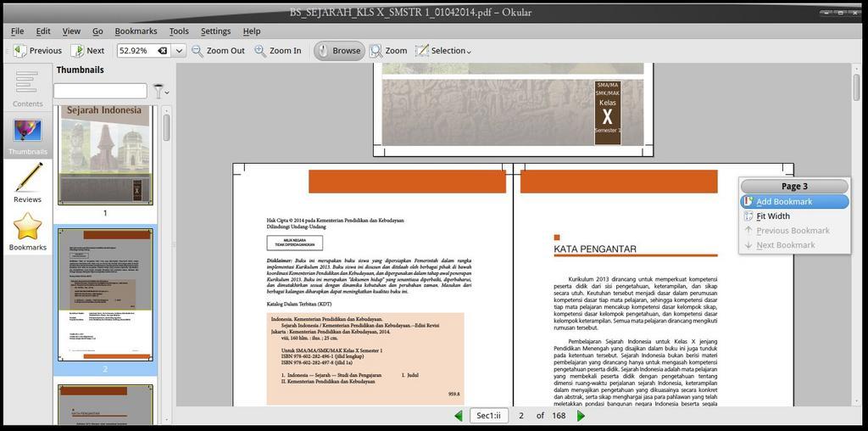
Task: Toggle the Thumbnails sidebar tab
Action: (27, 136)
